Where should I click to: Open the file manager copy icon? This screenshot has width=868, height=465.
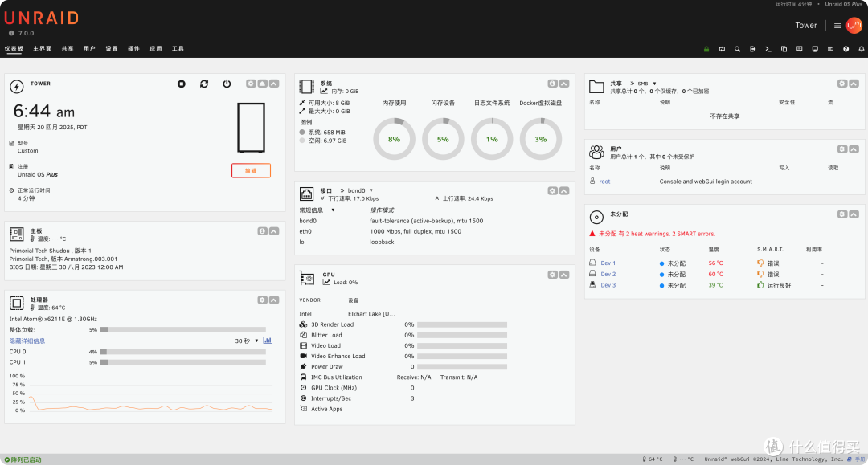pyautogui.click(x=784, y=49)
